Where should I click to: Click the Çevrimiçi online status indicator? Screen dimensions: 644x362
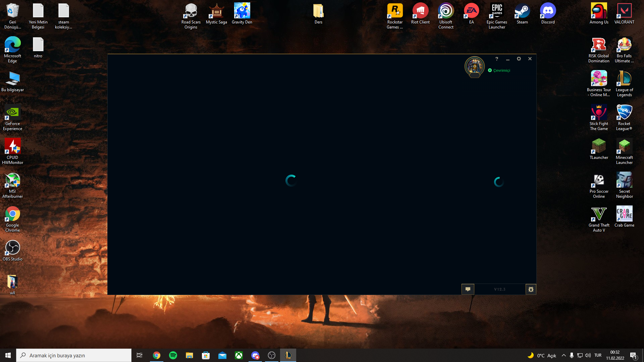(x=499, y=70)
